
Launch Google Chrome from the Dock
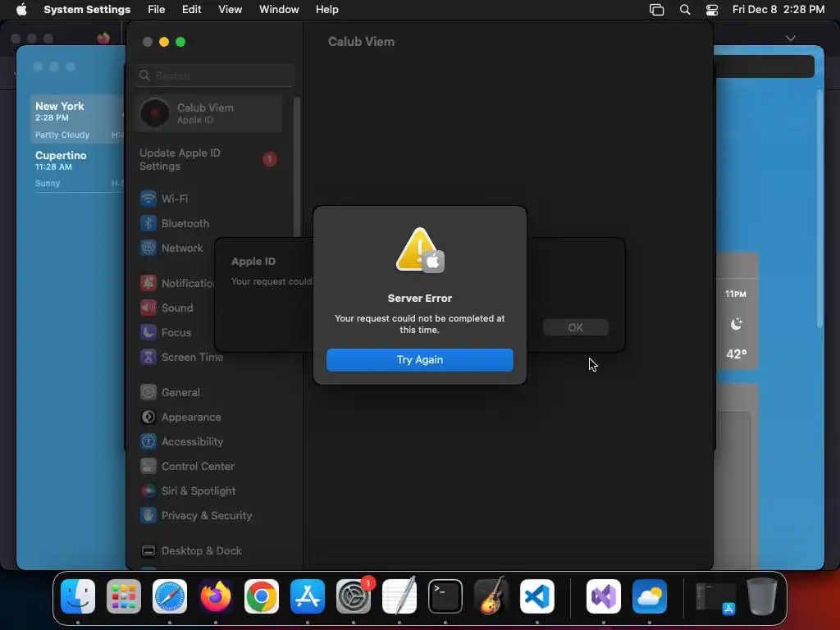pyautogui.click(x=262, y=596)
